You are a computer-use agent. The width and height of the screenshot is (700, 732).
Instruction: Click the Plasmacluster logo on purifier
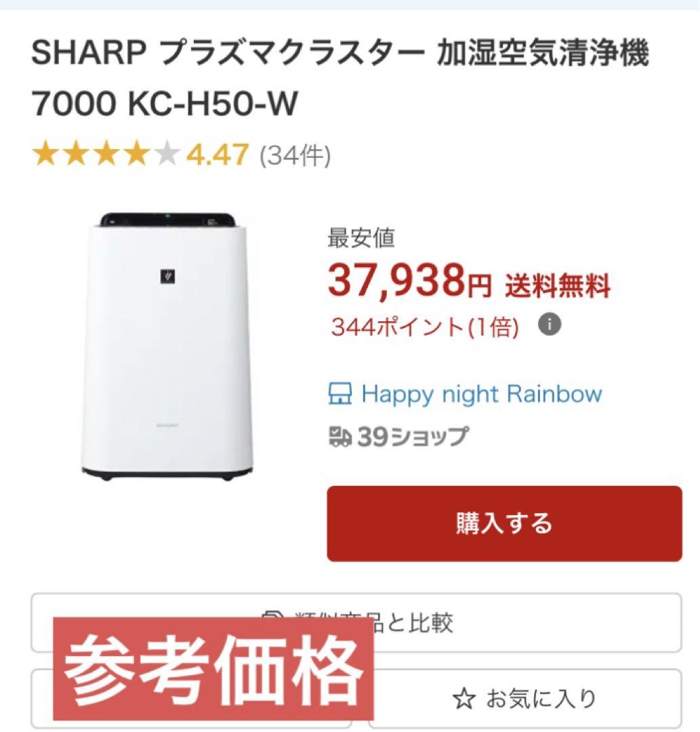coord(167,277)
